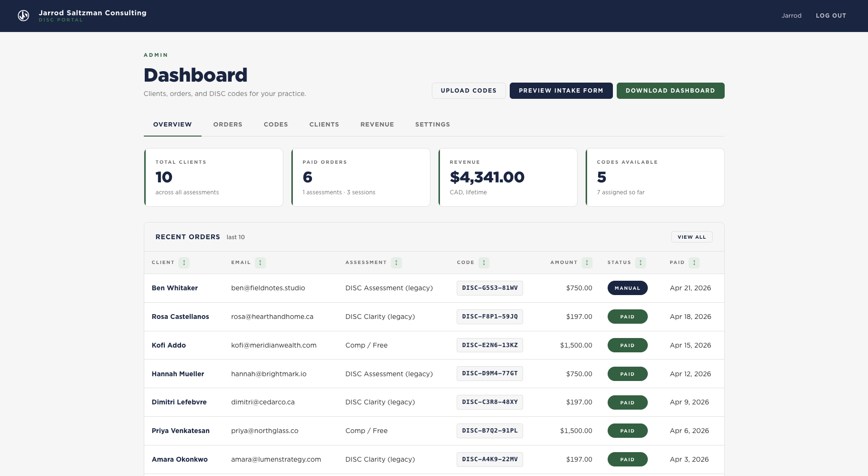Open the Codes Available stat card

[x=655, y=177]
